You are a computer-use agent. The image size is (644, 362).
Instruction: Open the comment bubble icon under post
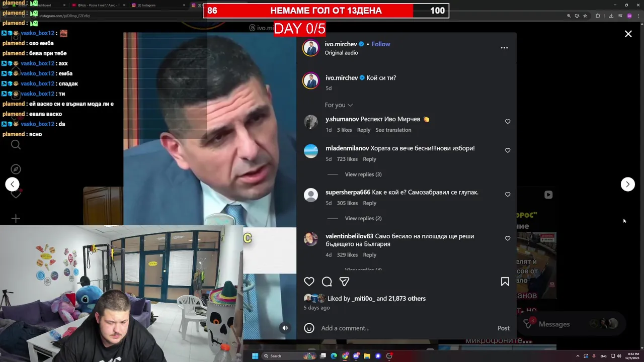pyautogui.click(x=327, y=282)
